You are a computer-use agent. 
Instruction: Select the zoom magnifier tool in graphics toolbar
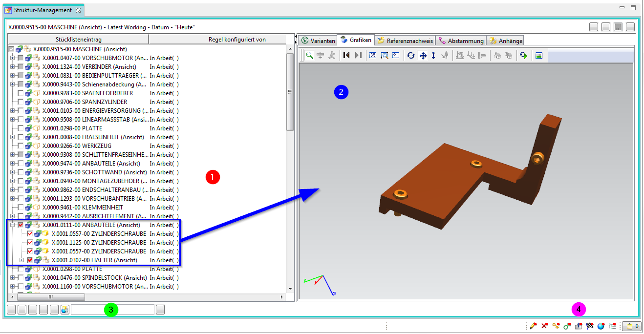(309, 56)
